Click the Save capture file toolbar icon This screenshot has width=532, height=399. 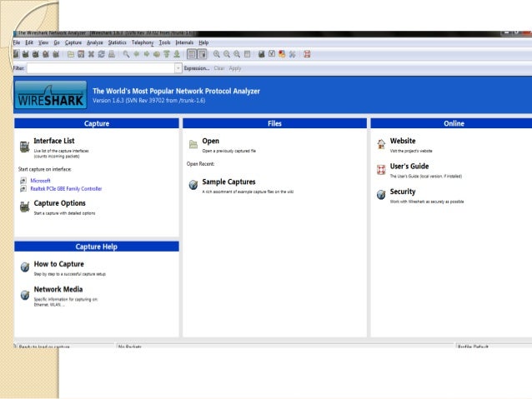(81, 54)
